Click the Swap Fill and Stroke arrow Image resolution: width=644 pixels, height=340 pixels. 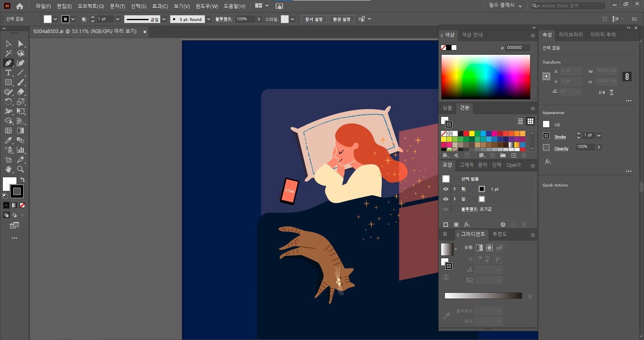click(x=23, y=180)
